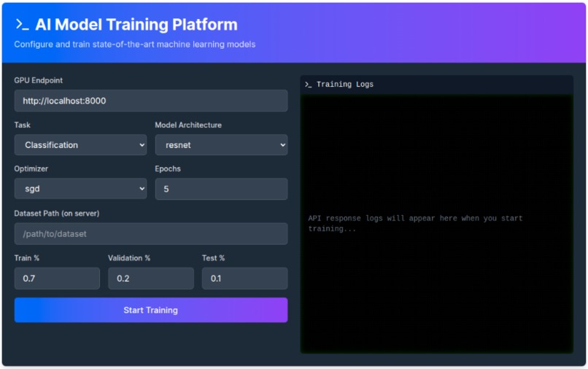Click the Epochs label

click(x=168, y=168)
